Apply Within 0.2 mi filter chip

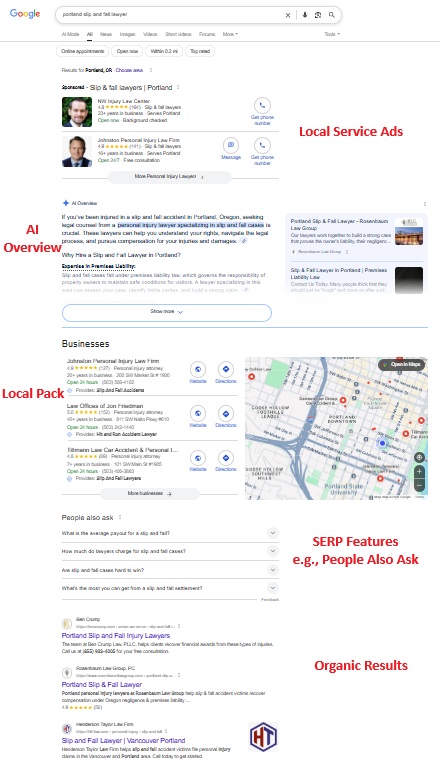tap(164, 51)
